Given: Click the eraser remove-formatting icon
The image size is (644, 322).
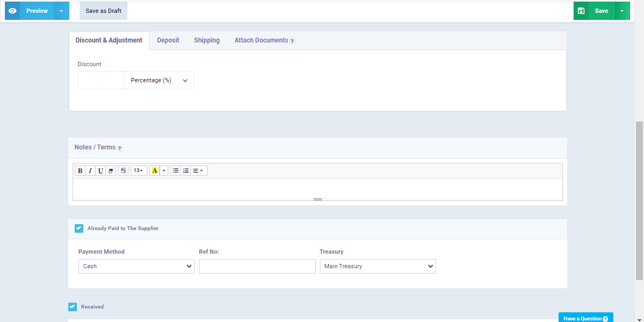Looking at the screenshot, I should point(111,171).
